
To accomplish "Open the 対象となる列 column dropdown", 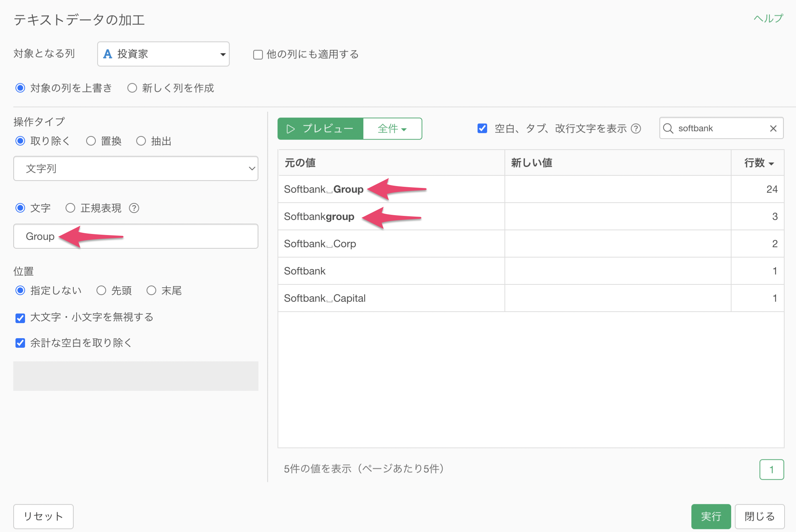I will pyautogui.click(x=163, y=54).
